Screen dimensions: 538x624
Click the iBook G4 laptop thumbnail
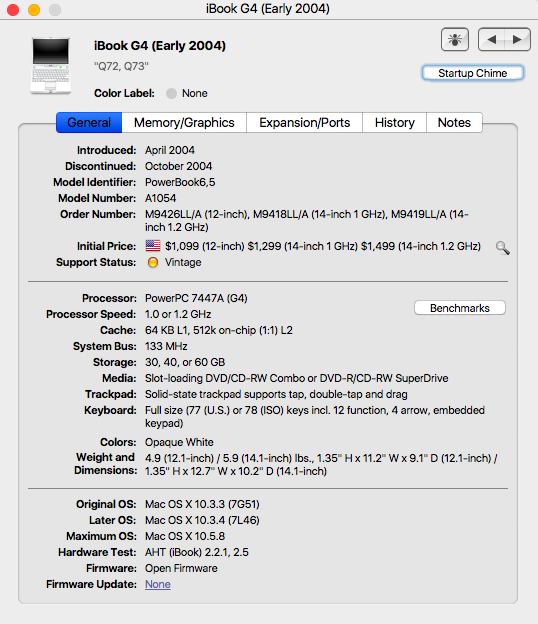click(51, 66)
